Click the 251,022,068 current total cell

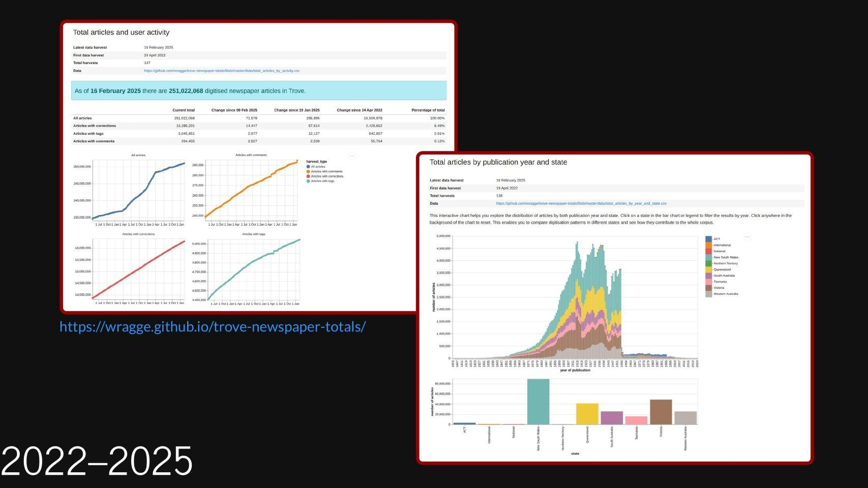pos(184,118)
